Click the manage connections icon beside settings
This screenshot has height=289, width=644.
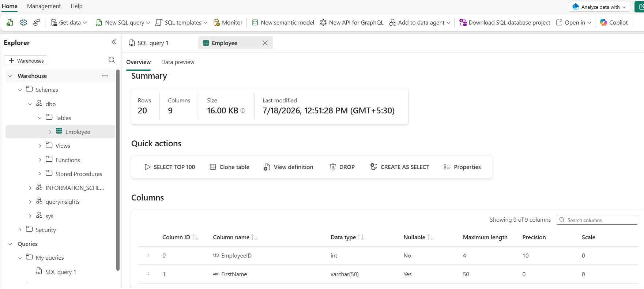(x=37, y=22)
